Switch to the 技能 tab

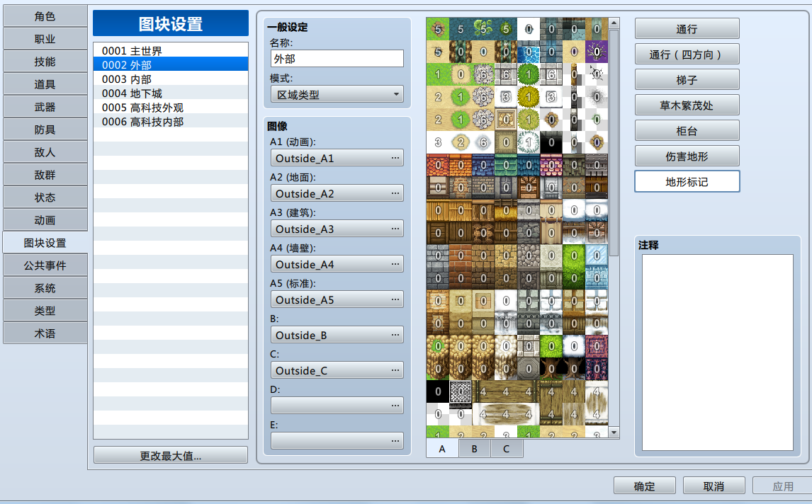[45, 62]
